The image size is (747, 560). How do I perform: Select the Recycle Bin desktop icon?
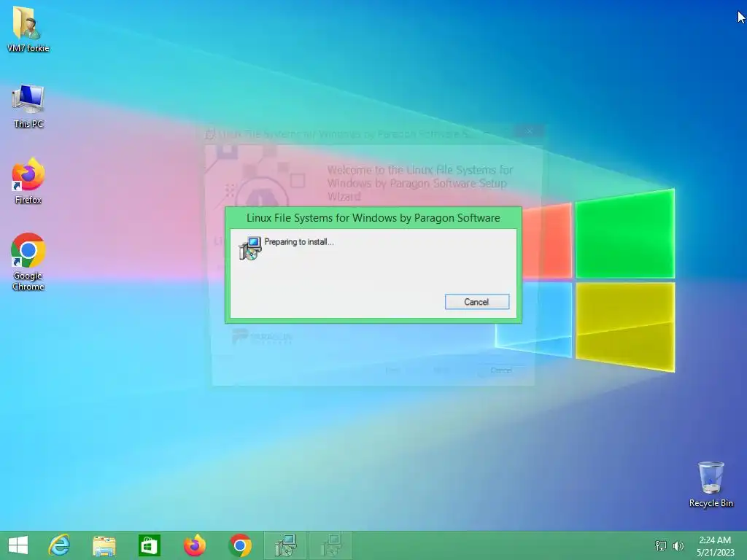tap(711, 484)
